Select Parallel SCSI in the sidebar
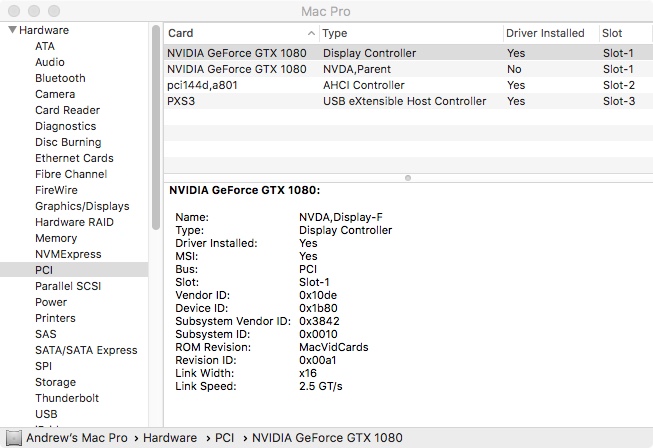 pyautogui.click(x=68, y=286)
